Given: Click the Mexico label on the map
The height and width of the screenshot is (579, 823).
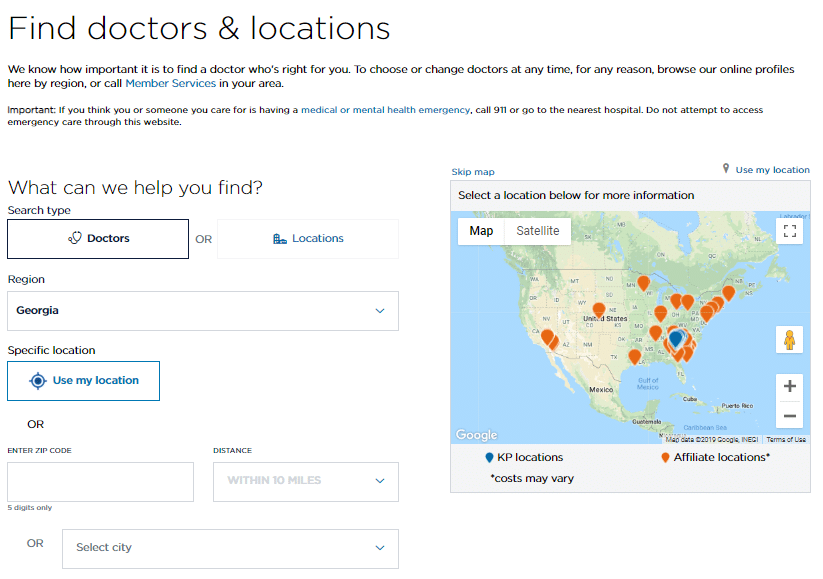Looking at the screenshot, I should point(601,389).
